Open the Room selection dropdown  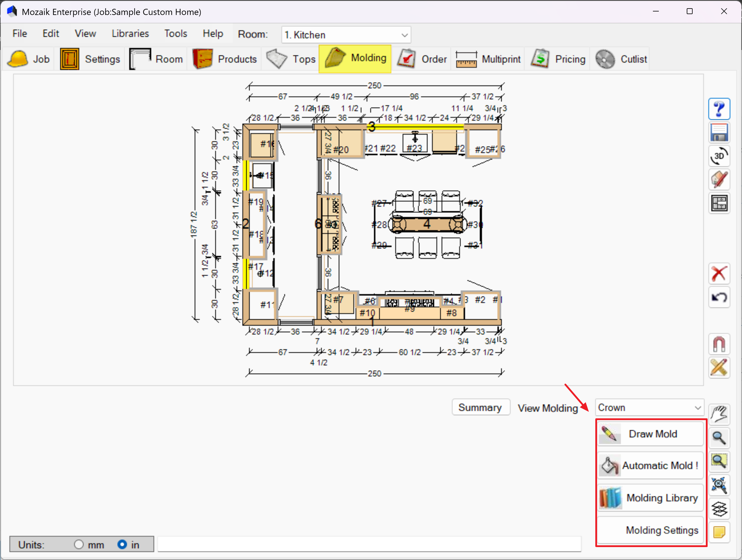[346, 35]
